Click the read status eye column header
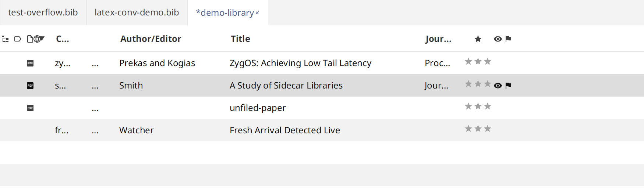The height and width of the screenshot is (191, 644). [x=498, y=39]
